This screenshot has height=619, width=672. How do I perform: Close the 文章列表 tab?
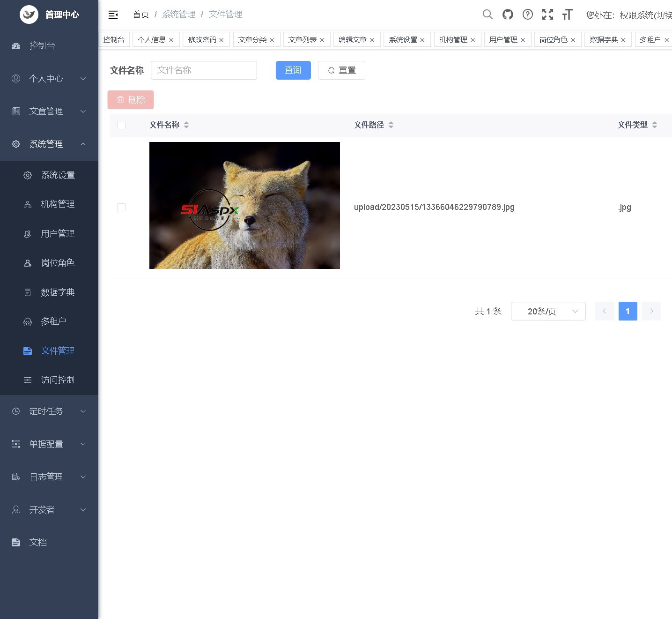coord(322,40)
